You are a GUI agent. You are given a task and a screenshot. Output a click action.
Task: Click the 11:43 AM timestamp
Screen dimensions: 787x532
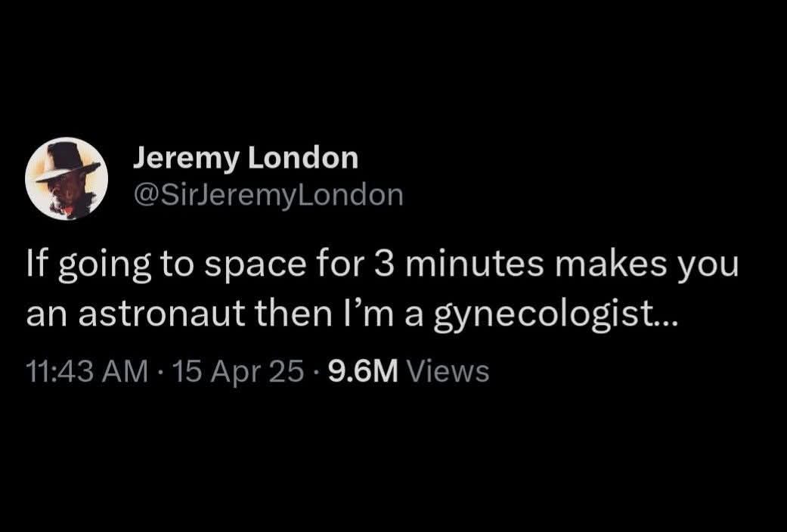coord(87,372)
